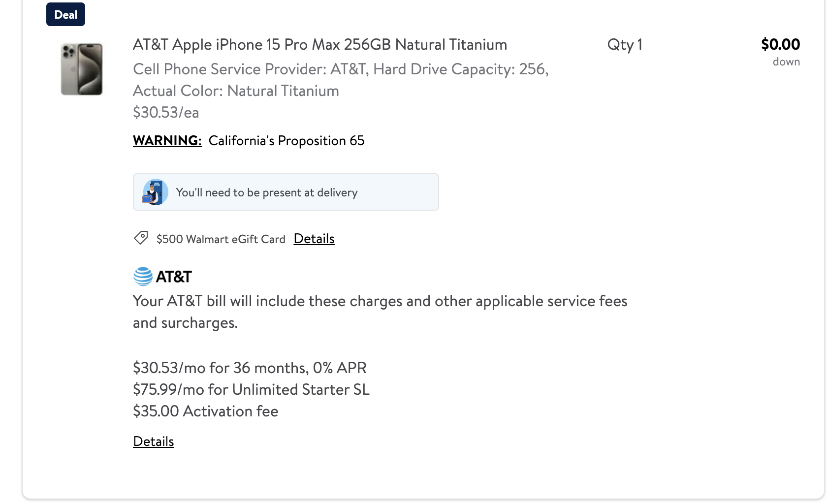Click the present at delivery notice
The image size is (827, 504).
286,192
